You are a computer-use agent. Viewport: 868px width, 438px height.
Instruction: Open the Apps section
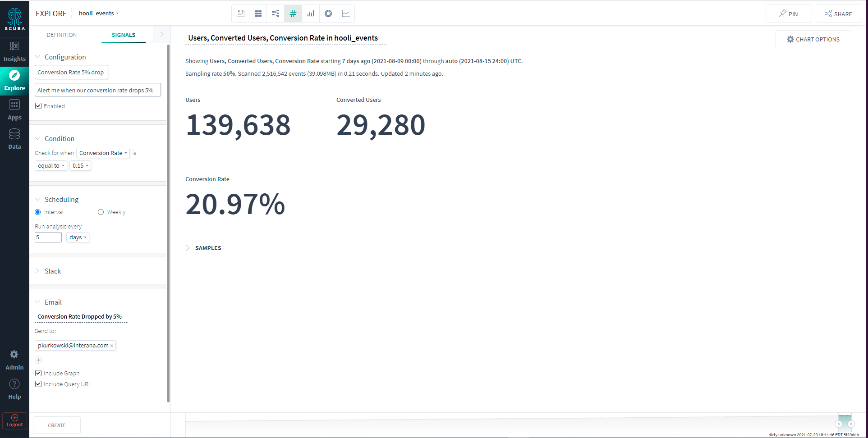(14, 110)
